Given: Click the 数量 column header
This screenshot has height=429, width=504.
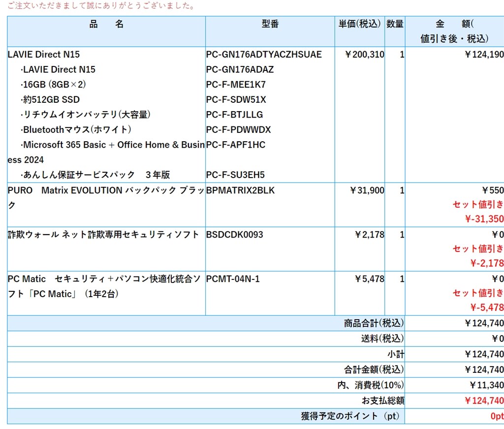Looking at the screenshot, I should point(395,24).
